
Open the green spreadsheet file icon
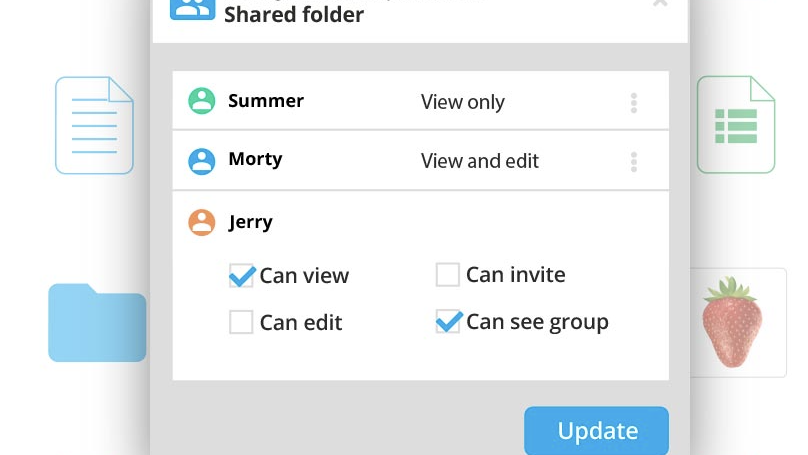coord(736,125)
